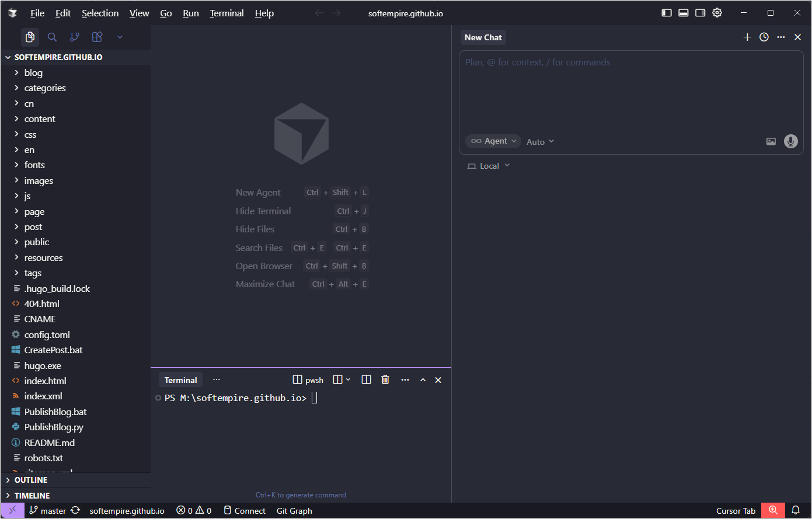The width and height of the screenshot is (812, 519).
Task: Toggle the bottom panel layout button
Action: click(684, 13)
